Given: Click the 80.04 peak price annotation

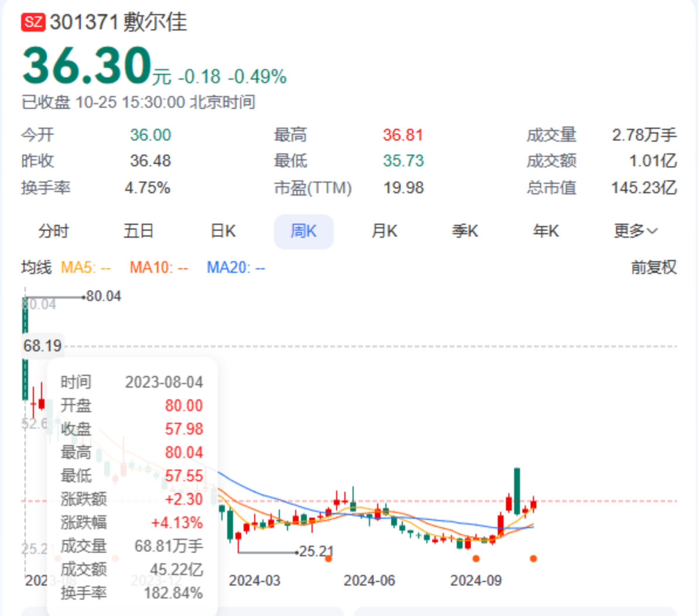Looking at the screenshot, I should (x=104, y=296).
